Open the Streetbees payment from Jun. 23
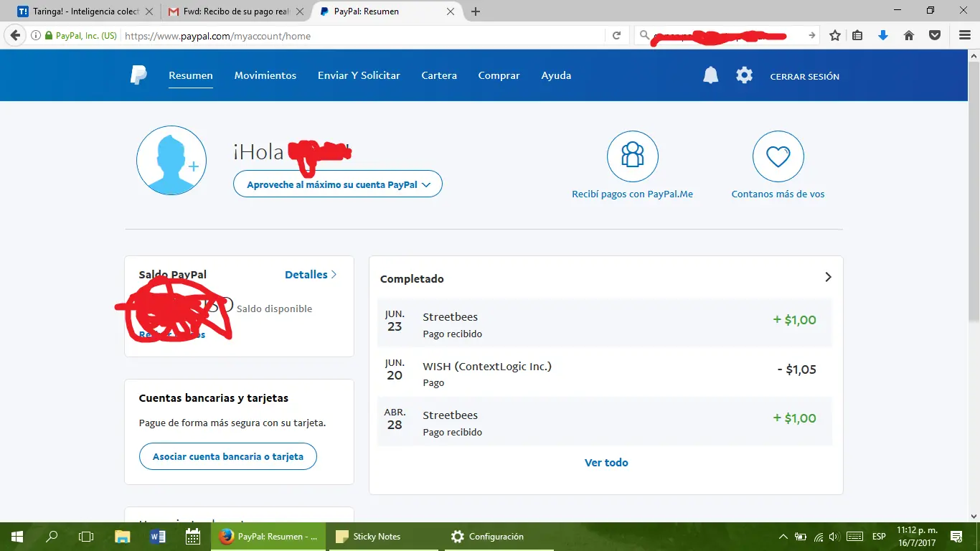Viewport: 980px width, 551px height. point(605,324)
